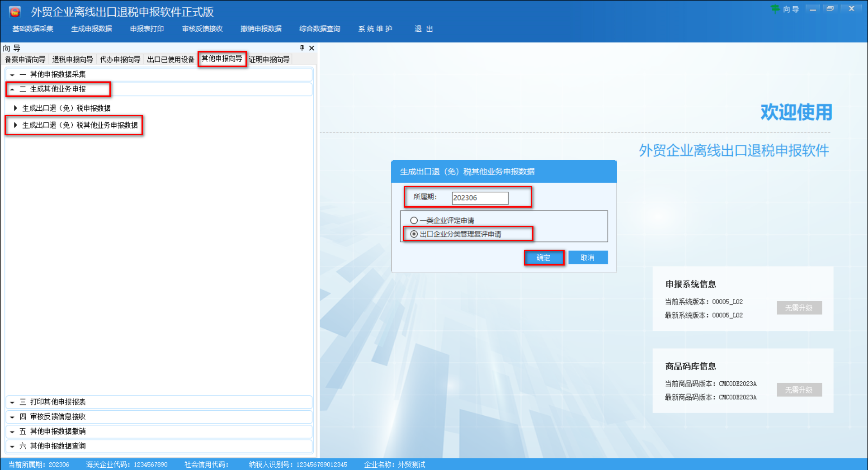Click the 取消 button in the dialog

click(588, 257)
